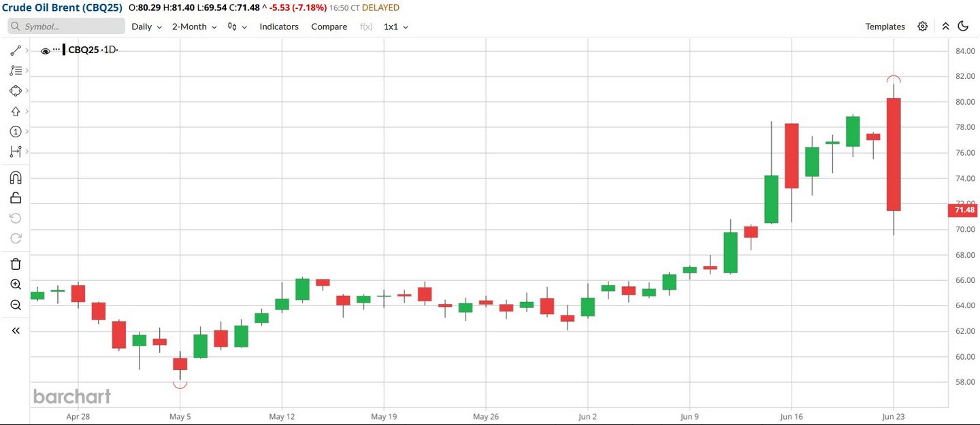Select the arrow marker tool
The width and height of the screenshot is (980, 425).
point(16,111)
